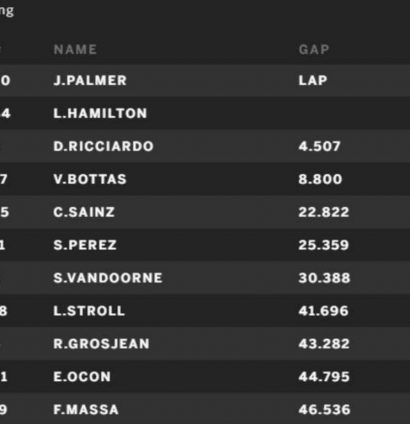Select the V.BOTTAS row
Image resolution: width=410 pixels, height=424 pixels.
(205, 179)
